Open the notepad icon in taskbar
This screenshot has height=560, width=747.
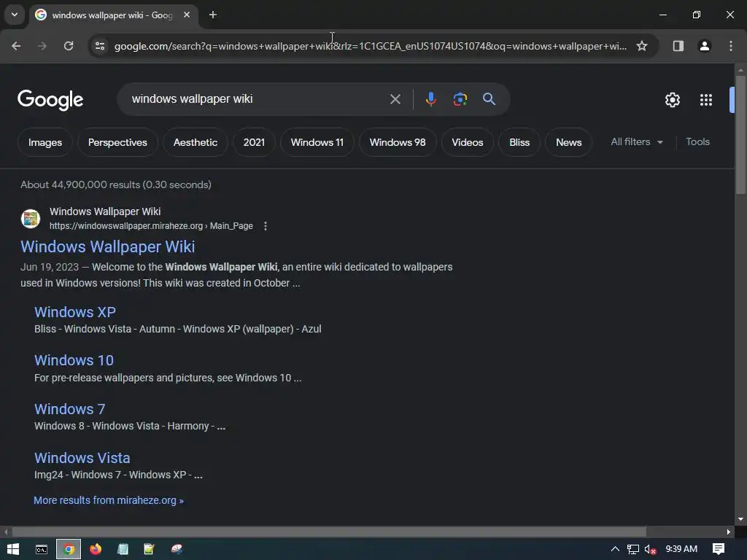coord(123,549)
